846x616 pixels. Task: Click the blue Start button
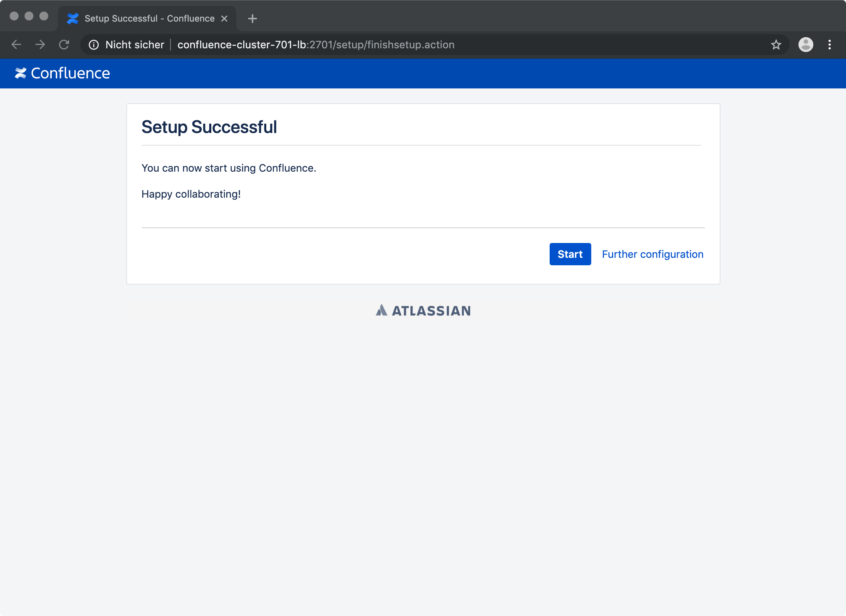pos(570,254)
